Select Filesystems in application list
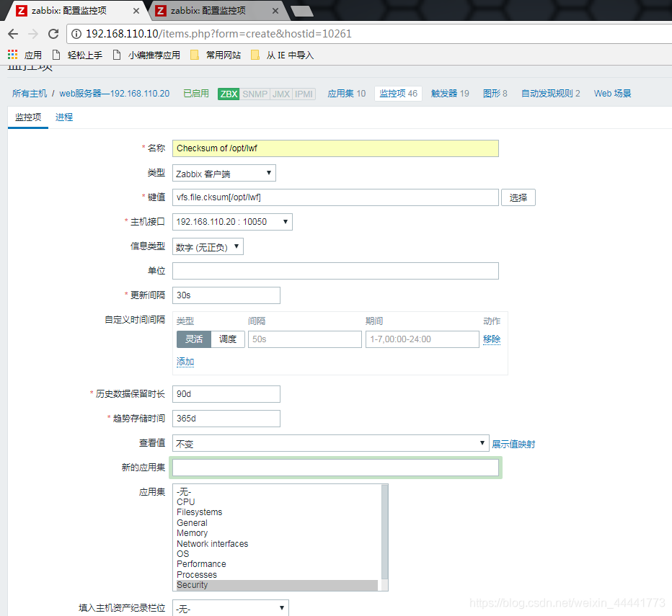The width and height of the screenshot is (672, 616). [277, 512]
